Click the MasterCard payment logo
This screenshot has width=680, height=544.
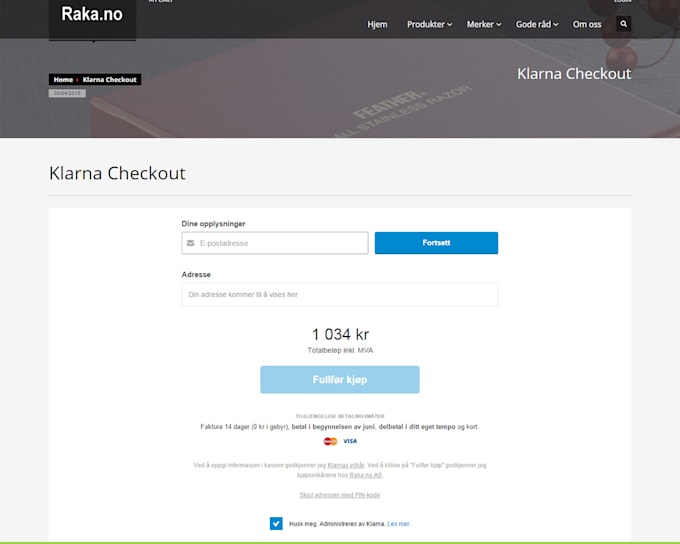tap(330, 441)
